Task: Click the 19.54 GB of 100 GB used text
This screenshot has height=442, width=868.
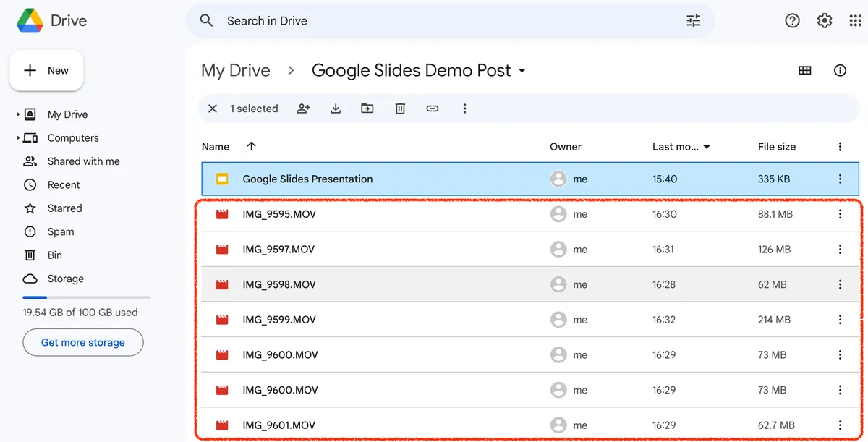Action: [80, 313]
